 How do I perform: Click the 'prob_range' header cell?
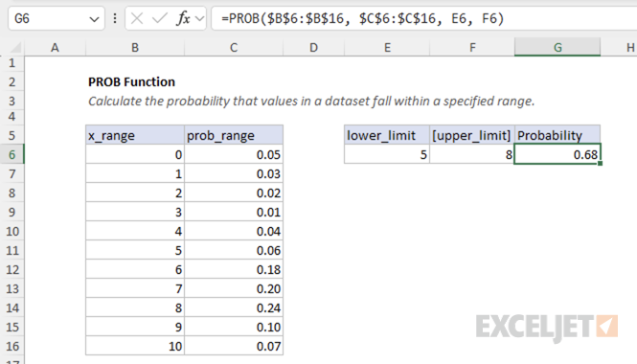pos(234,135)
